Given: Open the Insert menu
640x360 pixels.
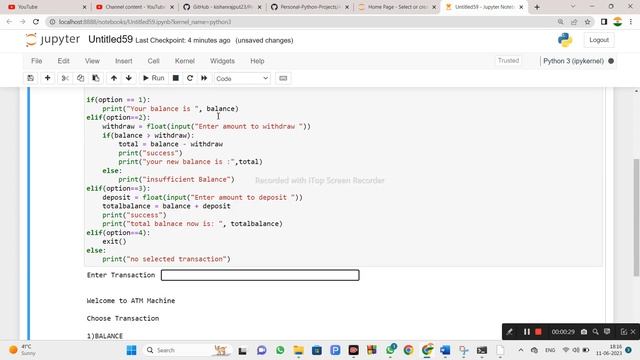Looking at the screenshot, I should (124, 61).
